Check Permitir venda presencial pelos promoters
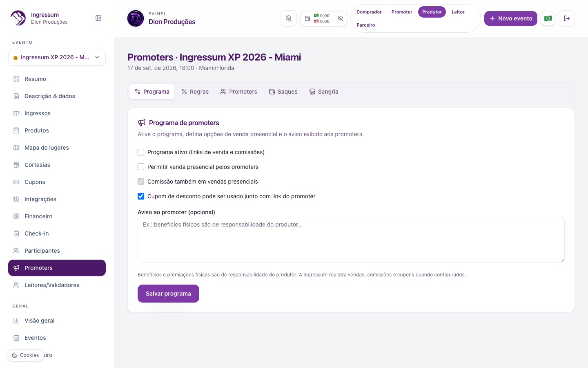 click(x=141, y=167)
